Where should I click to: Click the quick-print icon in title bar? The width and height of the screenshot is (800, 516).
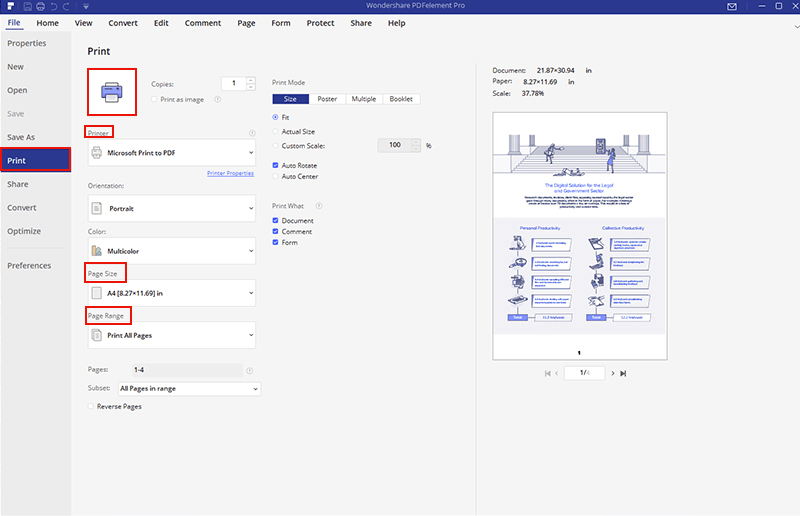pos(39,7)
